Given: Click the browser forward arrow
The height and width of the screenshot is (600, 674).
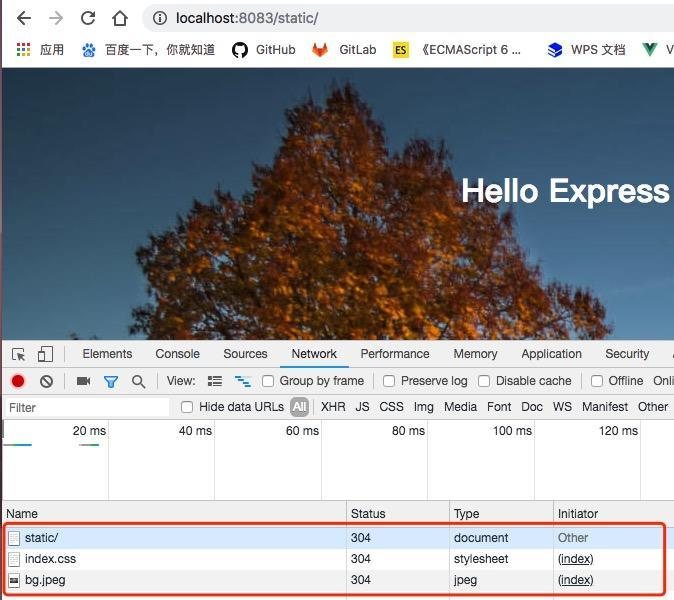Looking at the screenshot, I should click(x=56, y=18).
